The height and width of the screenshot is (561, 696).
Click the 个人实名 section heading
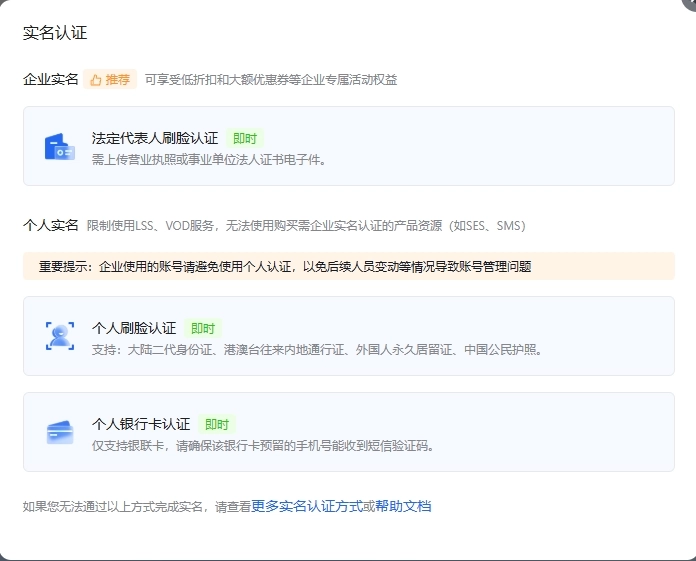[x=50, y=225]
